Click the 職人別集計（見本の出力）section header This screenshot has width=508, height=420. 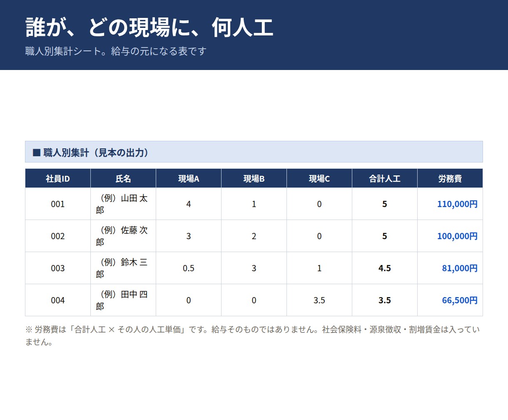point(254,152)
